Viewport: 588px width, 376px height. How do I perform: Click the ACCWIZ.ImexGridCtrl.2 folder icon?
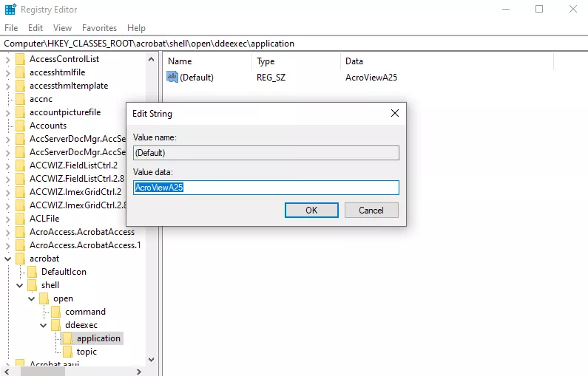click(x=20, y=192)
